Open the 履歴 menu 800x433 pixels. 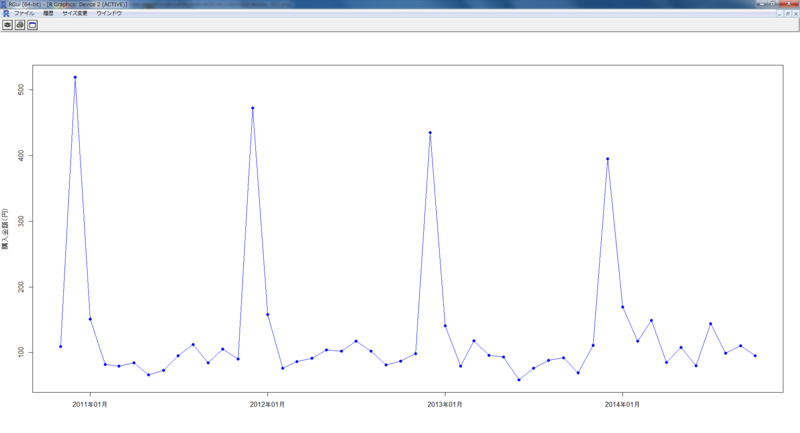(x=48, y=13)
